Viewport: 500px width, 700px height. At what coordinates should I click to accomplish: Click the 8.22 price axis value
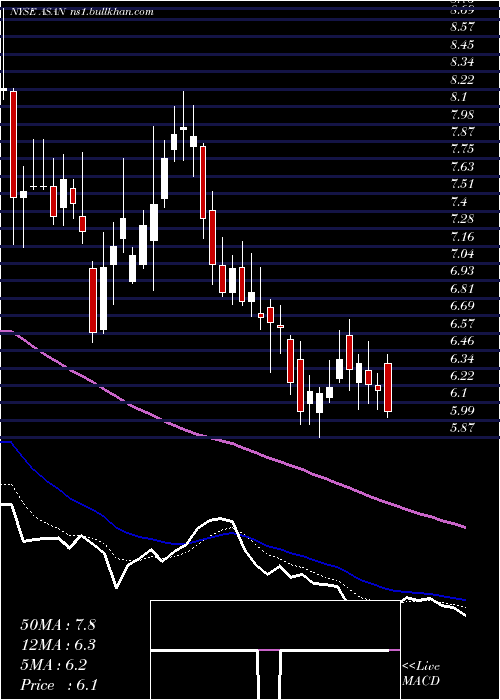point(462,79)
